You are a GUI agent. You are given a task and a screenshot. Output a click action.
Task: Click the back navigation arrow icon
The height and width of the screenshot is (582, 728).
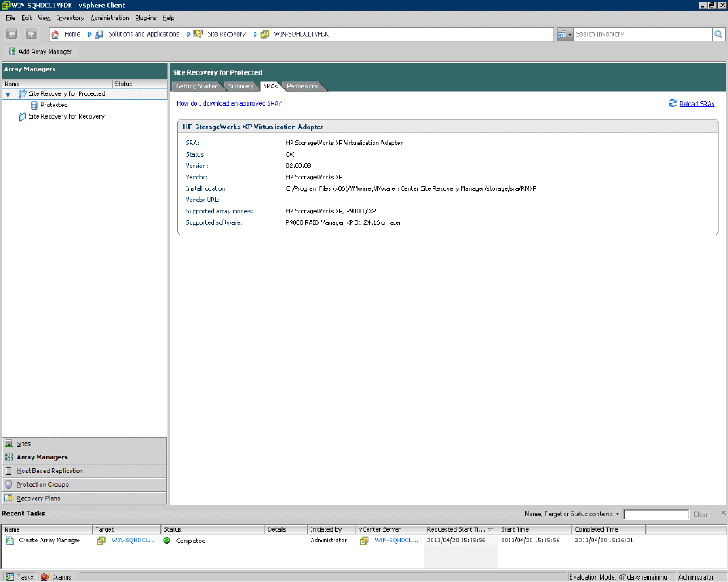pos(12,34)
